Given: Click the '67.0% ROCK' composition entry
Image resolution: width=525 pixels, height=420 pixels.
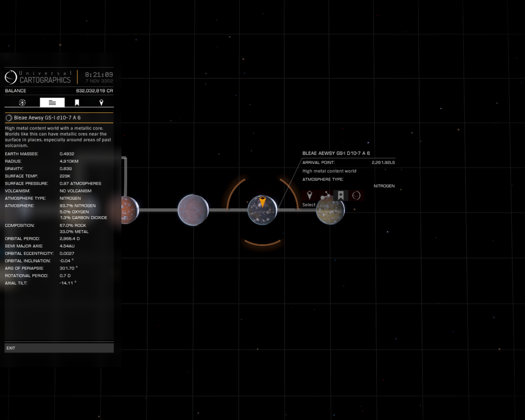Looking at the screenshot, I should [74, 226].
